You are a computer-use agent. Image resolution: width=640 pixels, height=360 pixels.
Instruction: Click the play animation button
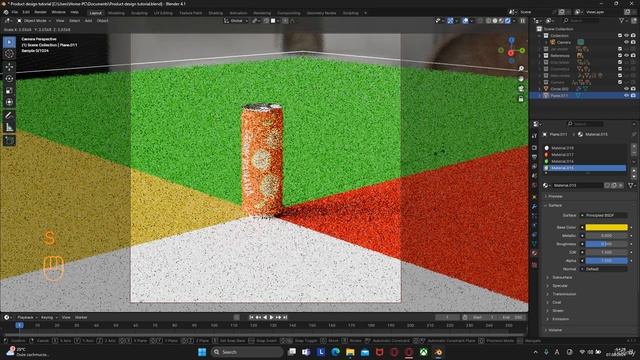[x=272, y=317]
